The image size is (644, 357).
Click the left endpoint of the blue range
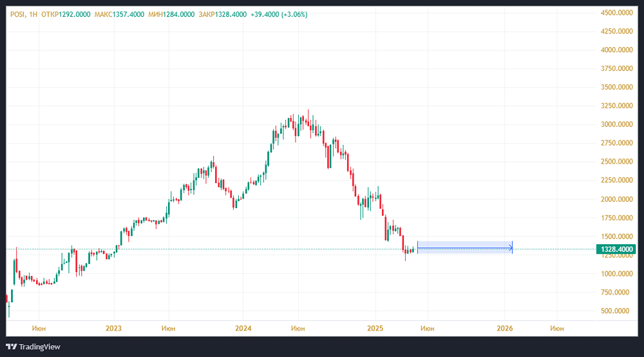[x=418, y=247]
